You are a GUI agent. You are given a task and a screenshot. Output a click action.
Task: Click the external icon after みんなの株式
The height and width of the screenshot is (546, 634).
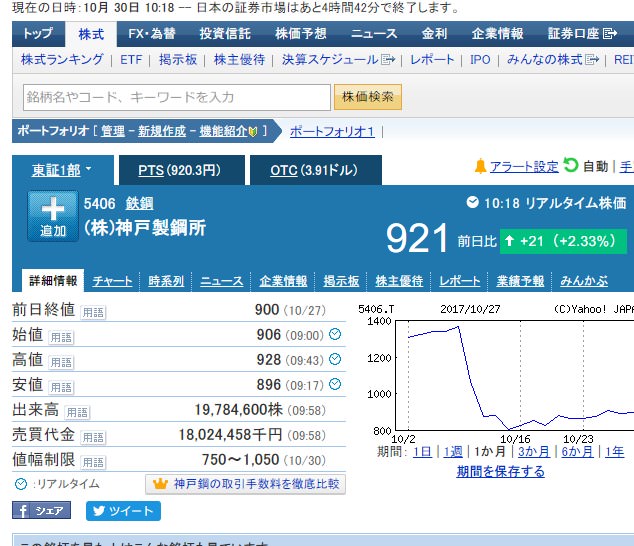[592, 60]
